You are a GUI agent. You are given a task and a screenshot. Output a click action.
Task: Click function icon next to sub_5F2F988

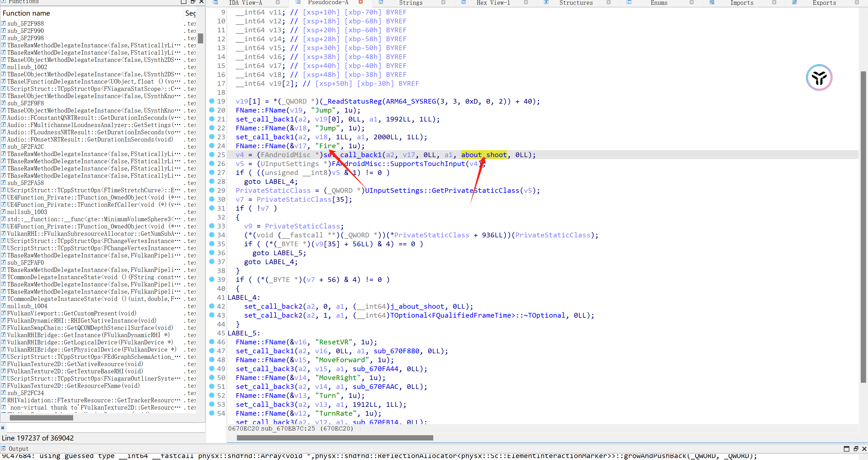(x=3, y=23)
